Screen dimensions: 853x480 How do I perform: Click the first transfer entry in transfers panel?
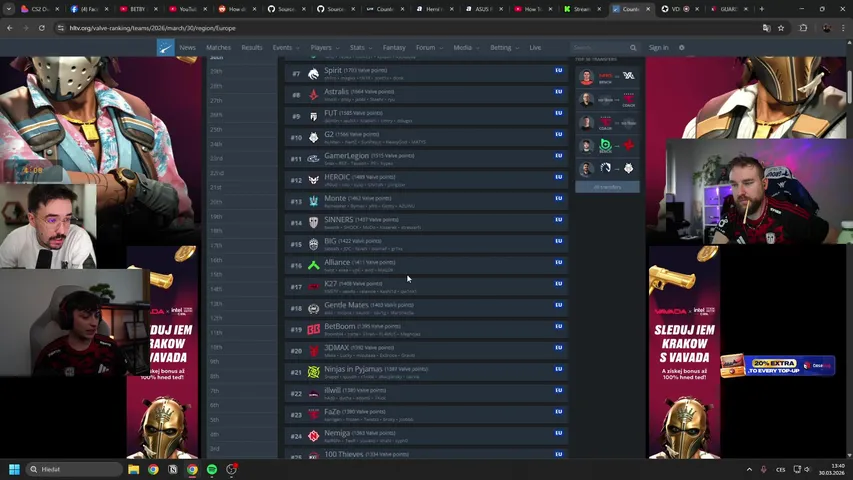[607, 77]
